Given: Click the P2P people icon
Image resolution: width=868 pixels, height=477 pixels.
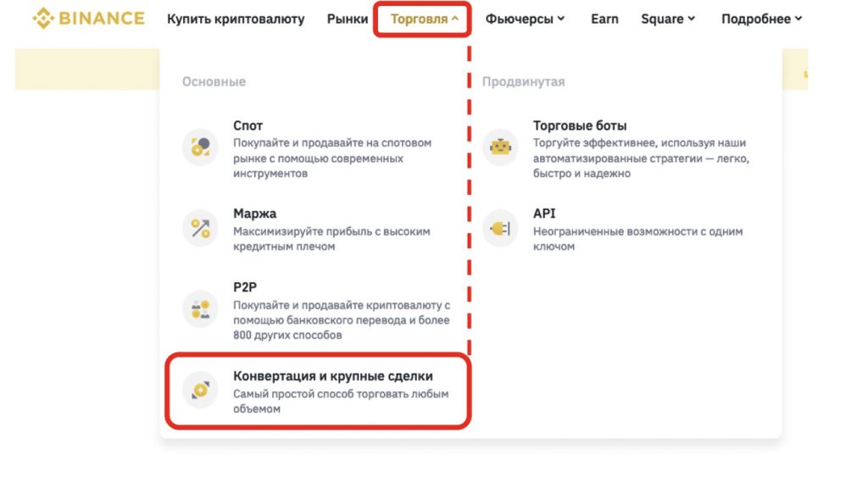Looking at the screenshot, I should tap(200, 308).
